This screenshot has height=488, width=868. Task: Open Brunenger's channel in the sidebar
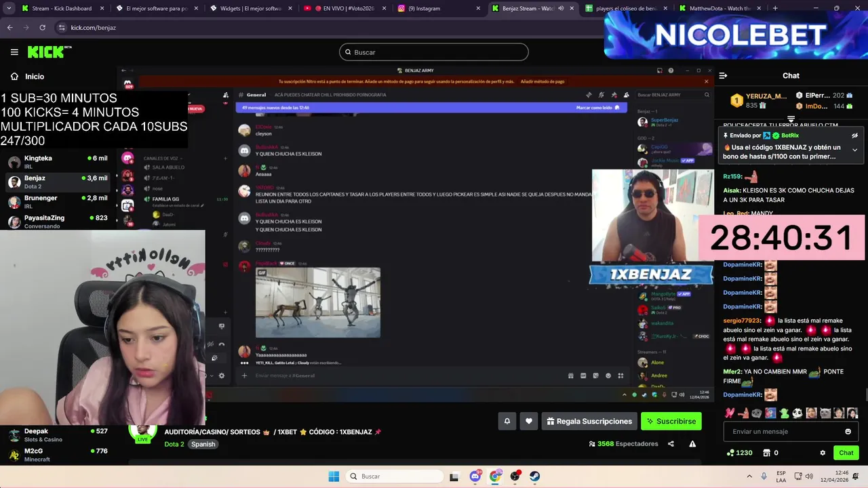(x=57, y=201)
